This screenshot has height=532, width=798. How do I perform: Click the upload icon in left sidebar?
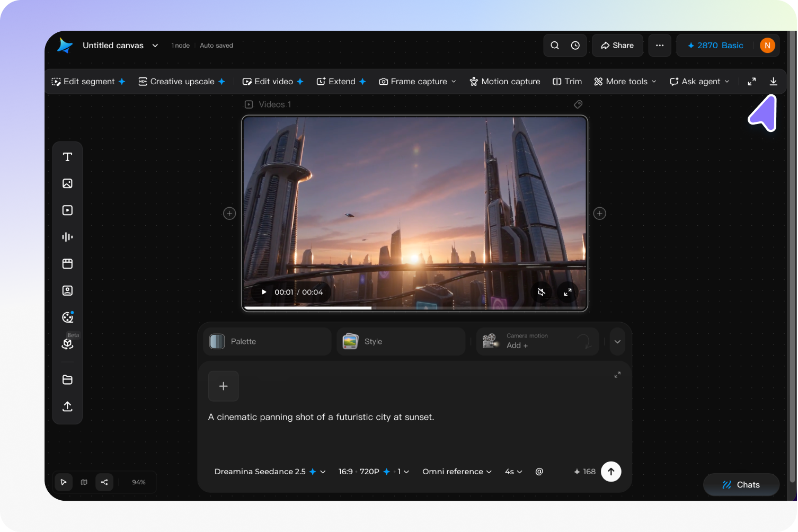67,406
